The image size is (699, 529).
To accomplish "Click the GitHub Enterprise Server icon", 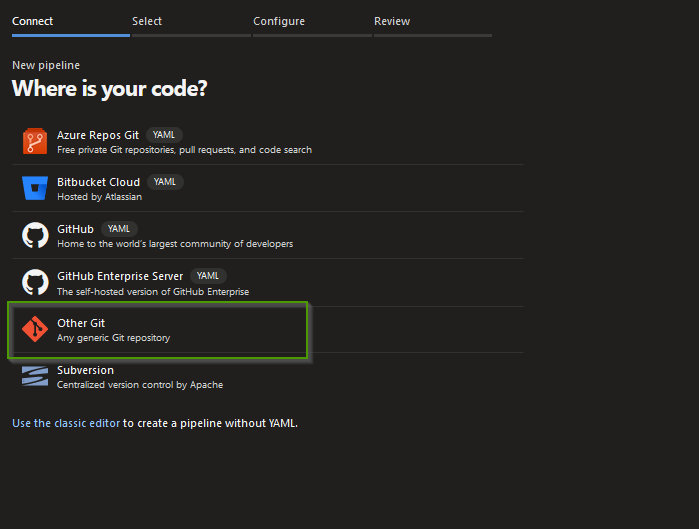I will [35, 282].
